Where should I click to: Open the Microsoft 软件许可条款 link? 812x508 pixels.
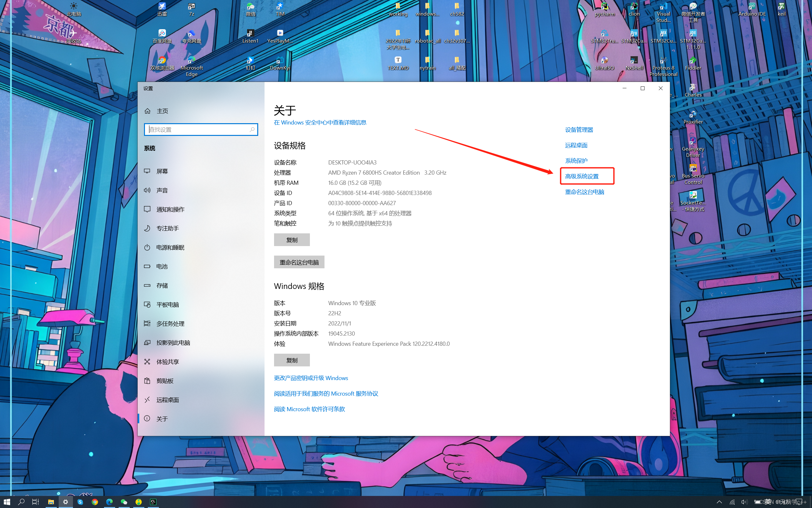[x=309, y=409]
